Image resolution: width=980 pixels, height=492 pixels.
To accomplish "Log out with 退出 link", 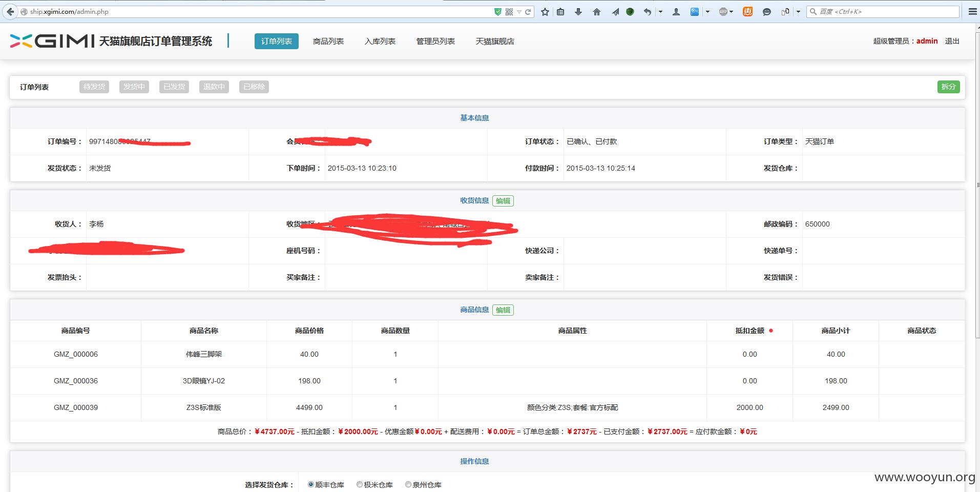I will coord(952,41).
